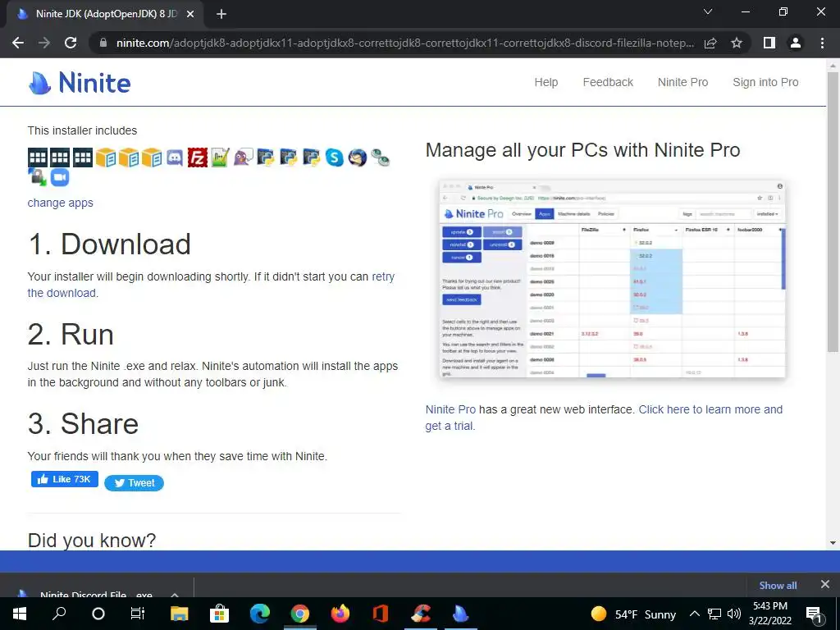The image size is (840, 630).
Task: View site information via the padlock icon
Action: click(103, 43)
